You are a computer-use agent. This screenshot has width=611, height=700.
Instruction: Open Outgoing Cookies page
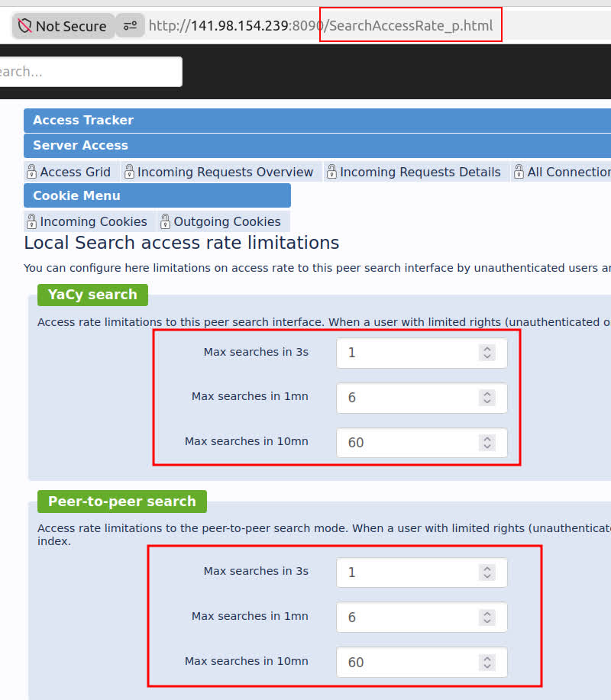[x=227, y=221]
